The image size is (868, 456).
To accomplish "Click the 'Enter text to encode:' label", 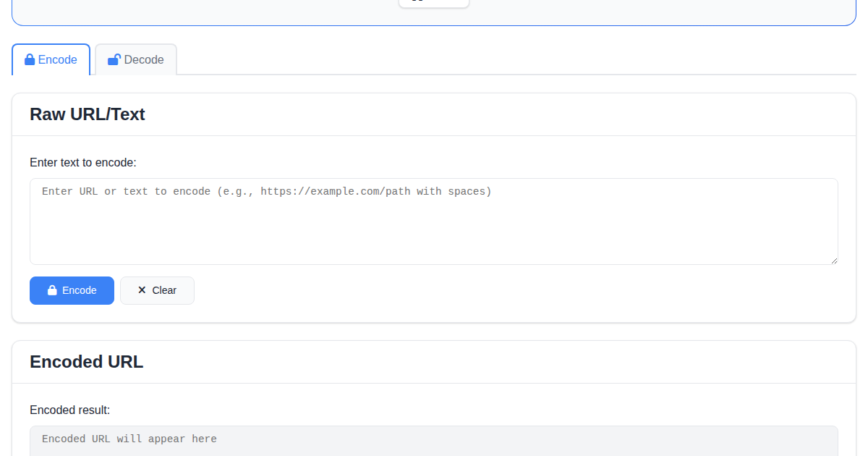I will 83,163.
